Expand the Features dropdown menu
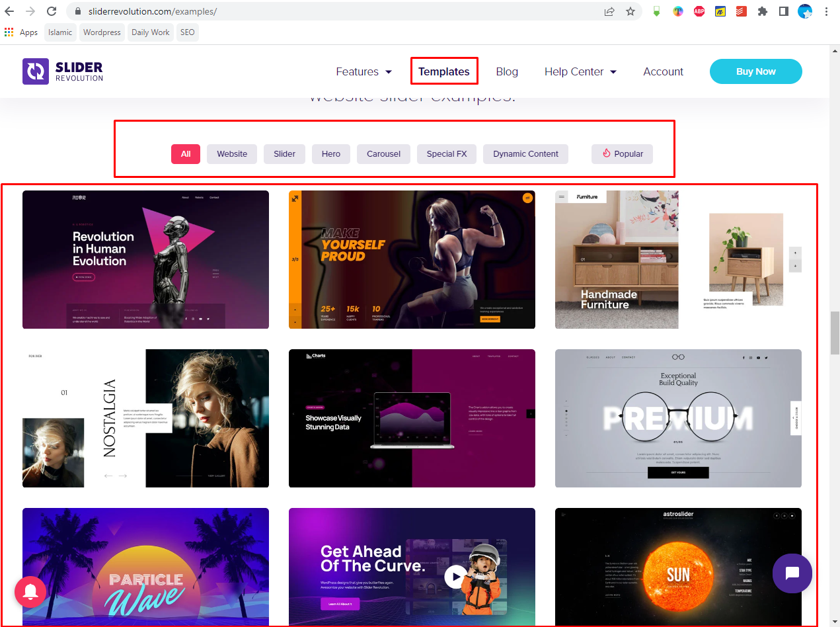 point(363,71)
